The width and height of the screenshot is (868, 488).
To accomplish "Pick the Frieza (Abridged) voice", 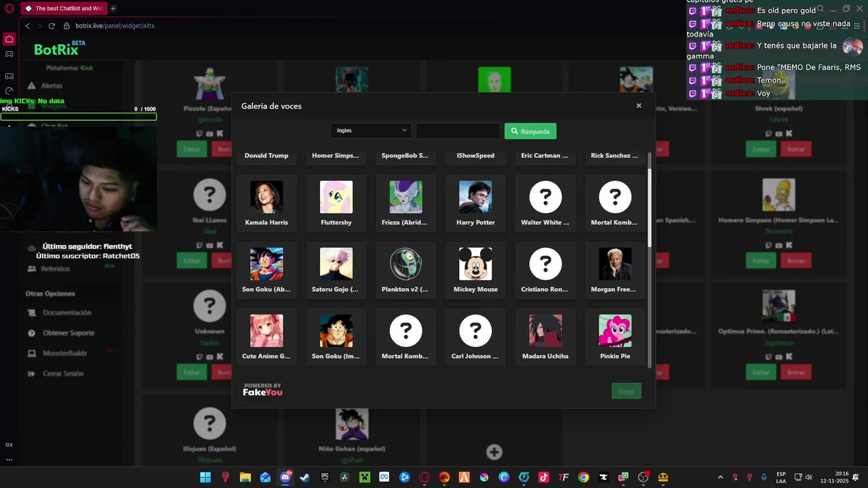I will 406,203.
